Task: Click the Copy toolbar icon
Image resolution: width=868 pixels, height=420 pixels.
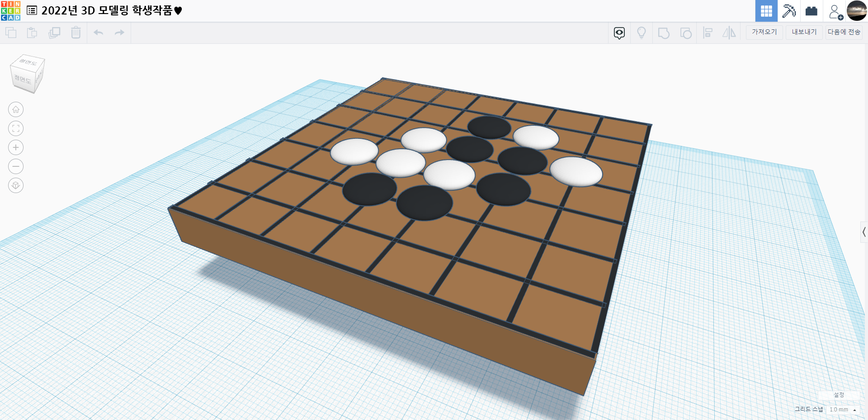Action: [11, 33]
